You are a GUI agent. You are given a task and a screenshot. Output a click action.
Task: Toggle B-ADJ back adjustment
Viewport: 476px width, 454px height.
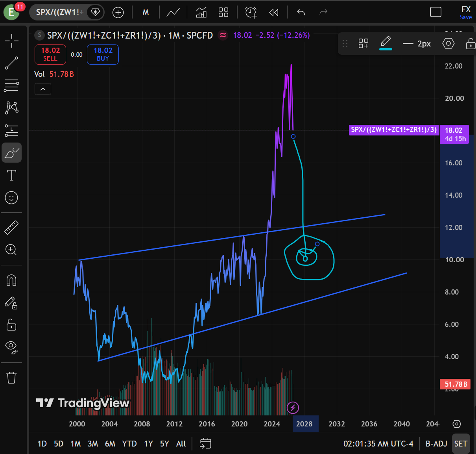click(436, 444)
